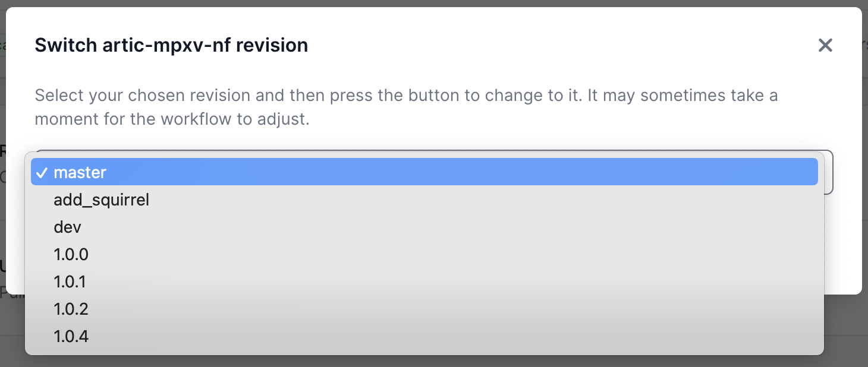Click blank space right of add_squirrel entry
The height and width of the screenshot is (367, 868).
476,200
